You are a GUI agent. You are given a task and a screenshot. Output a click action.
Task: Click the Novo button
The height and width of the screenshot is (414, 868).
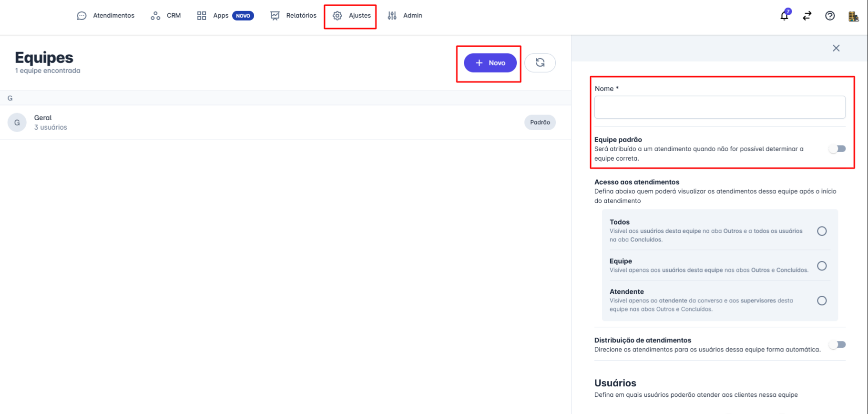coord(490,63)
